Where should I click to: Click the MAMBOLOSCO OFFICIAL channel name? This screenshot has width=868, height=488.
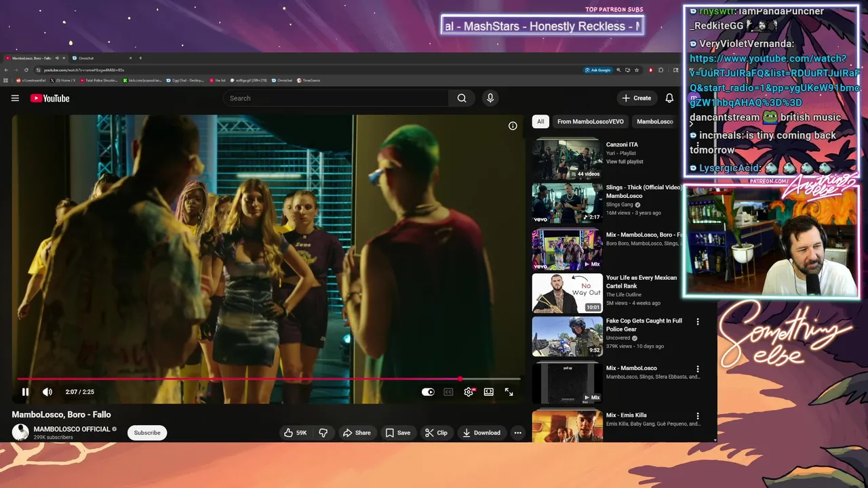72,429
